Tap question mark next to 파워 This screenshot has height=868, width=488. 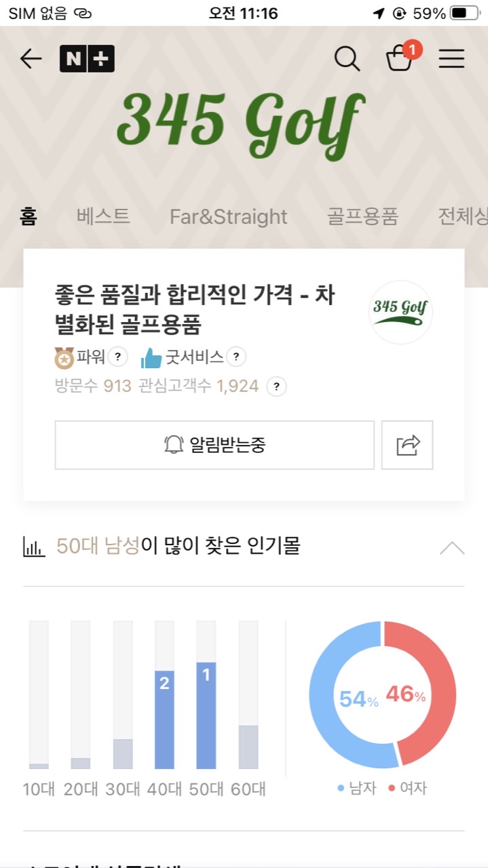[x=118, y=356]
